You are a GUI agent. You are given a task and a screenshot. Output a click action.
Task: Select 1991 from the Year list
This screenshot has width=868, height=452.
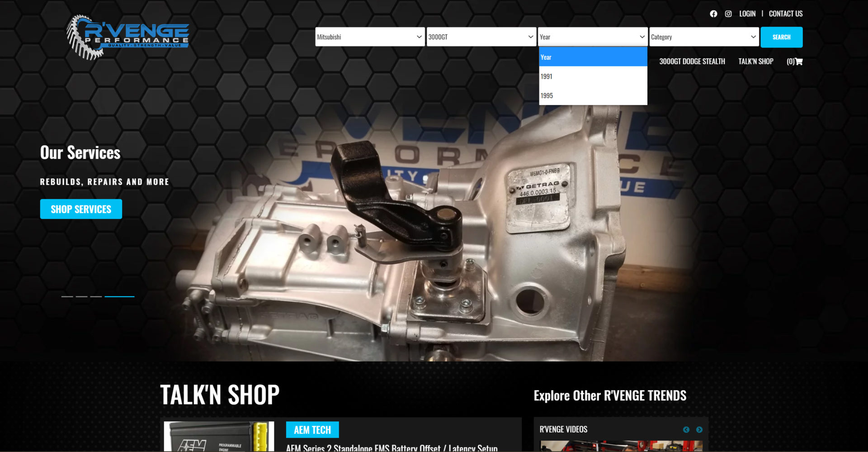[x=593, y=76]
